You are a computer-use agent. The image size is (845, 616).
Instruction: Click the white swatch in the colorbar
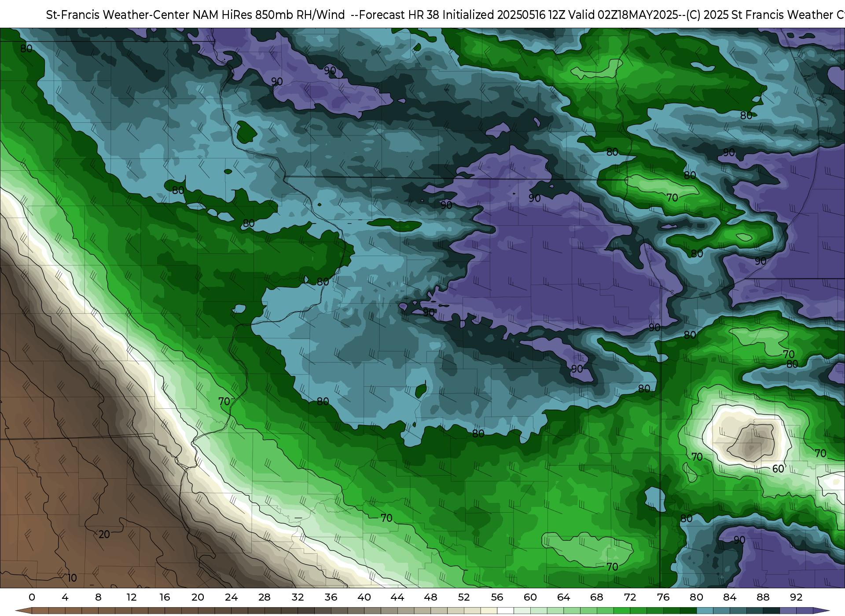505,611
